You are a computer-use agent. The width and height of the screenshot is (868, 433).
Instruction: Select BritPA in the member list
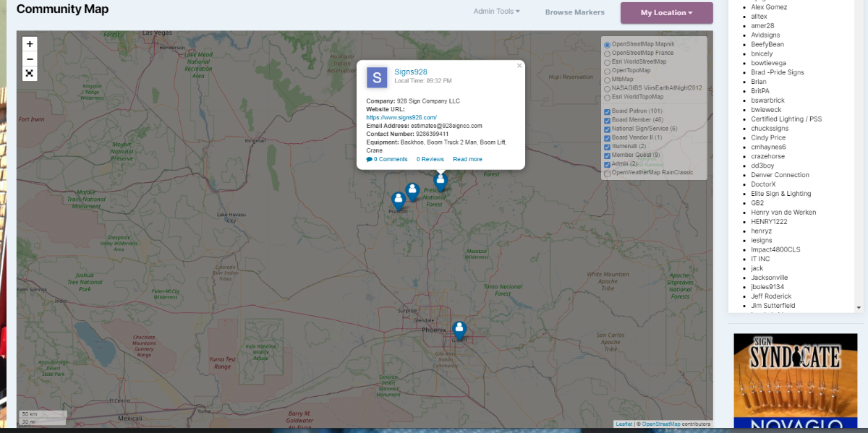coord(760,91)
